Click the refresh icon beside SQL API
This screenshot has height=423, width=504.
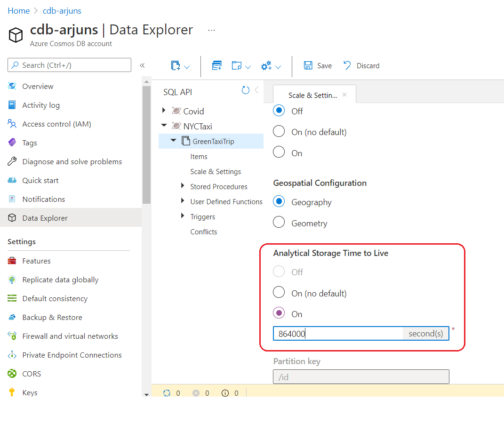pos(245,90)
